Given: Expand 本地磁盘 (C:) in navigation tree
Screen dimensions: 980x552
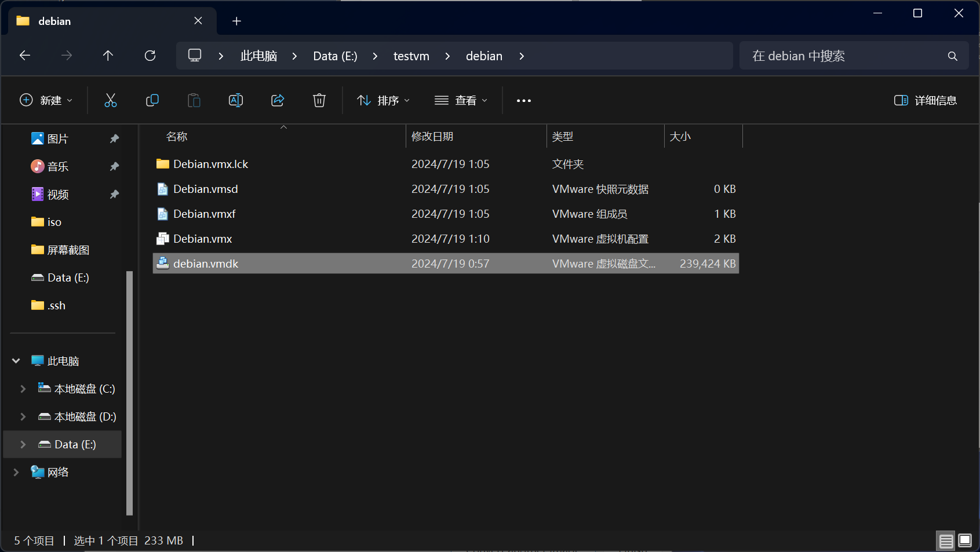Looking at the screenshot, I should (x=23, y=389).
